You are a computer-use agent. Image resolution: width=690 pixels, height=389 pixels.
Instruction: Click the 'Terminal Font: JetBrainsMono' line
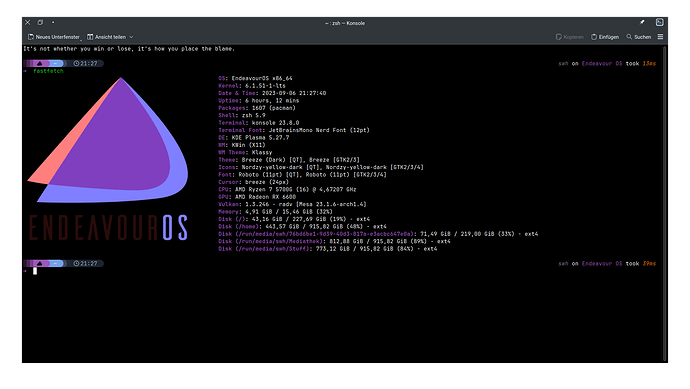294,130
